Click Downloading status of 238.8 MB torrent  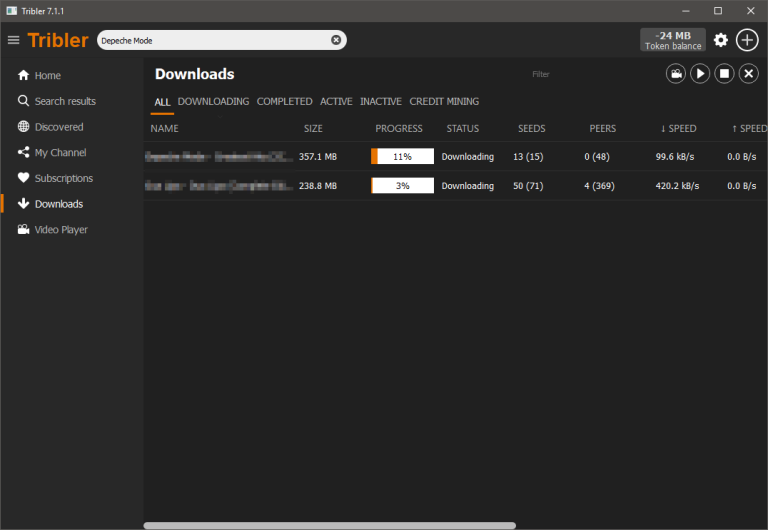point(467,186)
